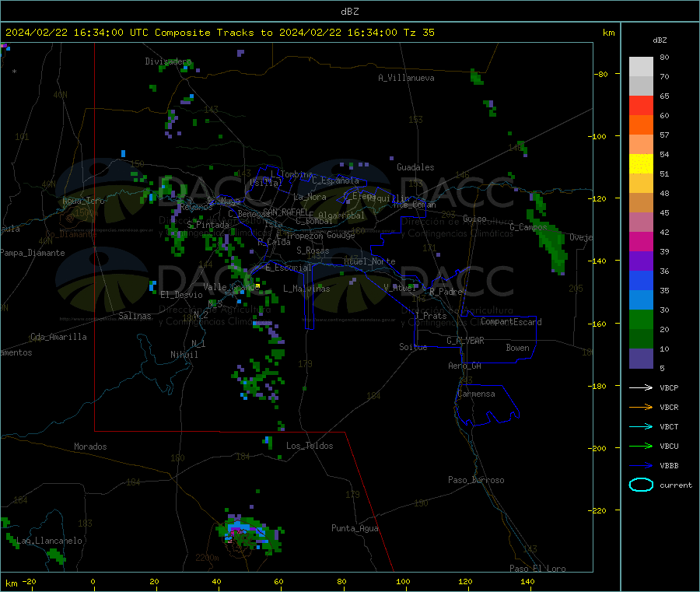
Task: Click the G_Campos location label
Action: (529, 227)
